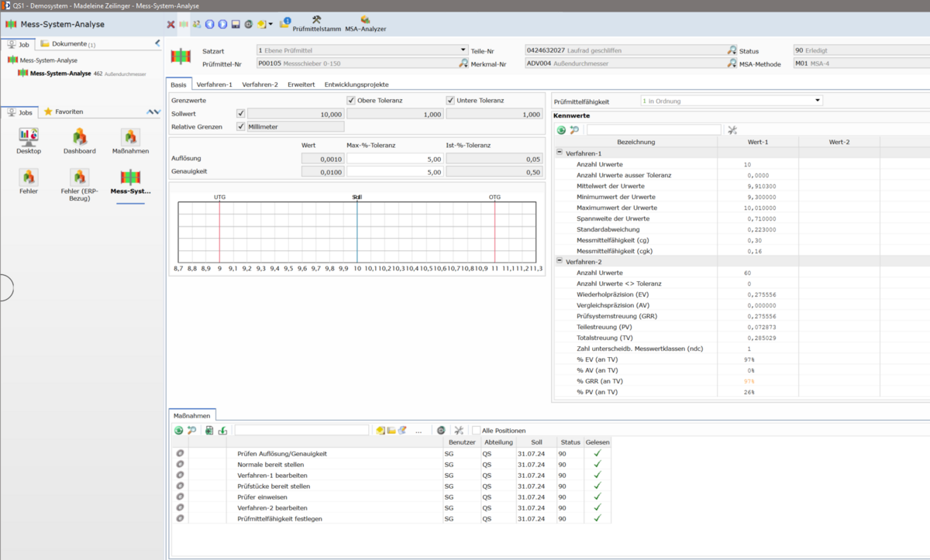Click the green refresh icon in Maßnahmen toolbar

[178, 430]
